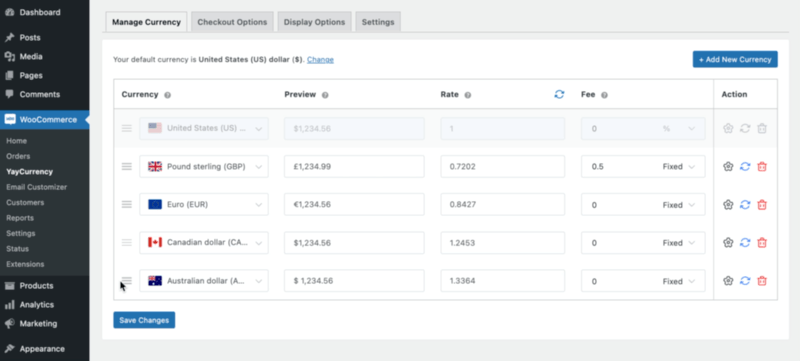Switch to the Settings tab

tap(378, 22)
